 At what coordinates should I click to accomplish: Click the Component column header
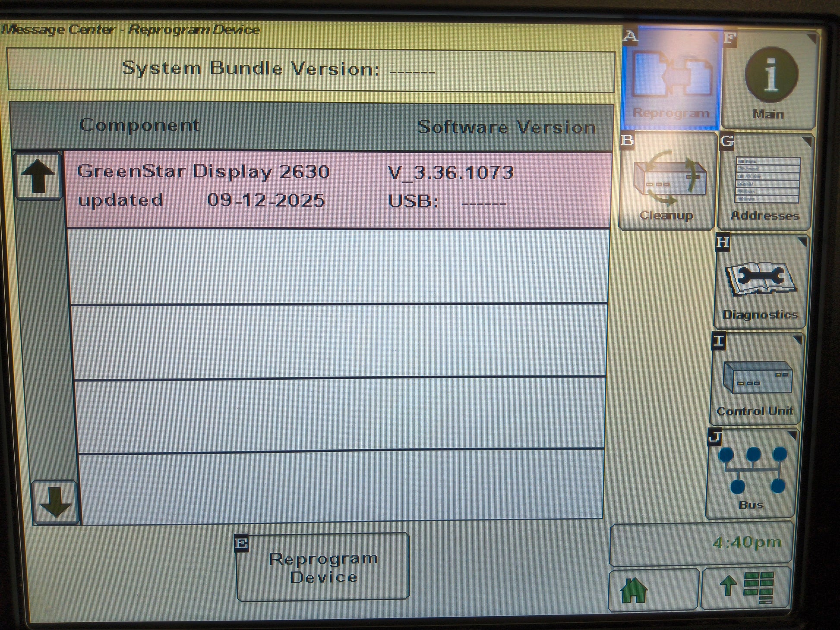tap(139, 126)
